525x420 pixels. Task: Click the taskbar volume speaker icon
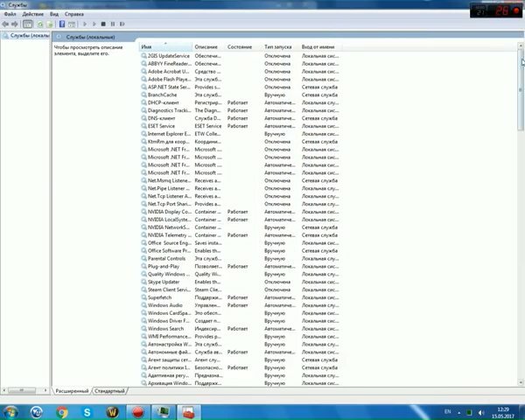click(481, 413)
